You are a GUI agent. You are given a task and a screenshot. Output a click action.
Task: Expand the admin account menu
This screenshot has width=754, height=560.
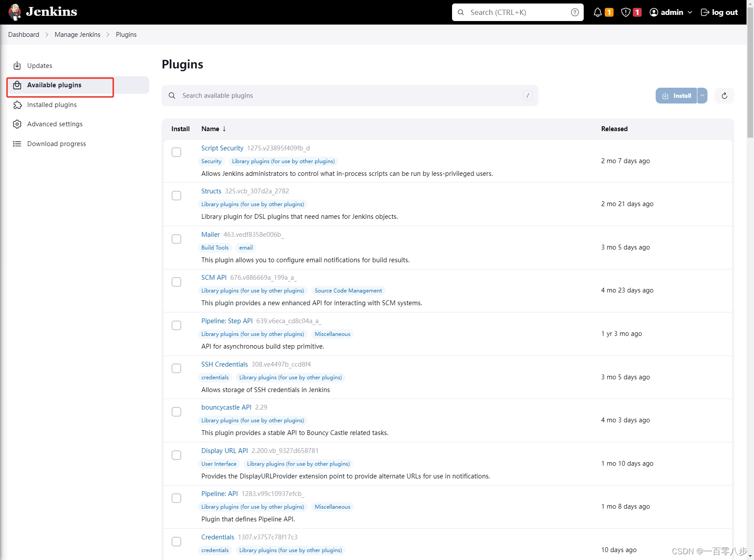coord(690,12)
